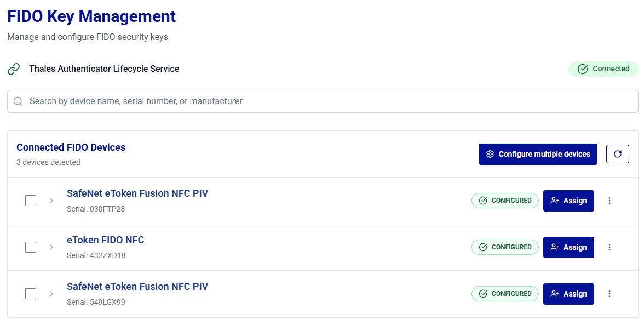The height and width of the screenshot is (325, 644).
Task: Tick the checkbox for serial 549LGX99
Action: 31,294
